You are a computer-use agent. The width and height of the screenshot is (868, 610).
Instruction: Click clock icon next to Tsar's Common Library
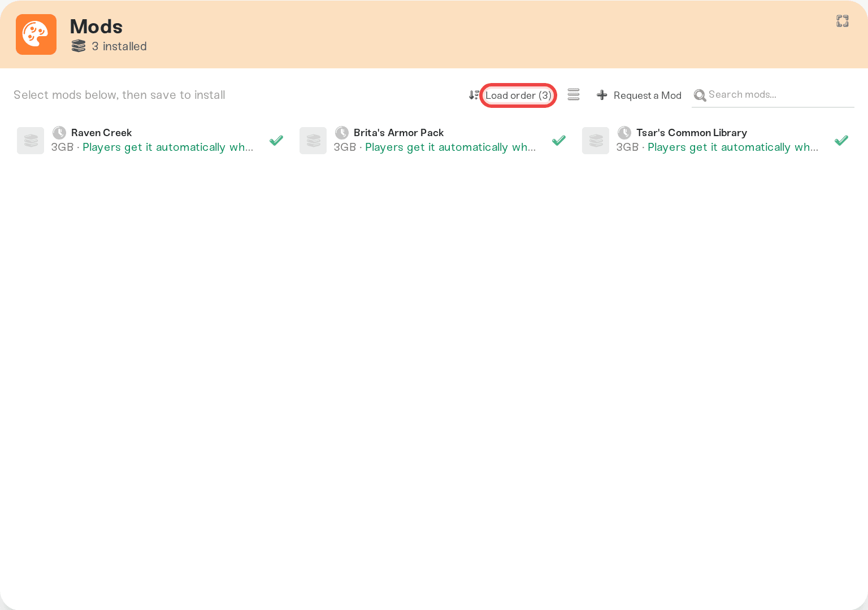624,133
